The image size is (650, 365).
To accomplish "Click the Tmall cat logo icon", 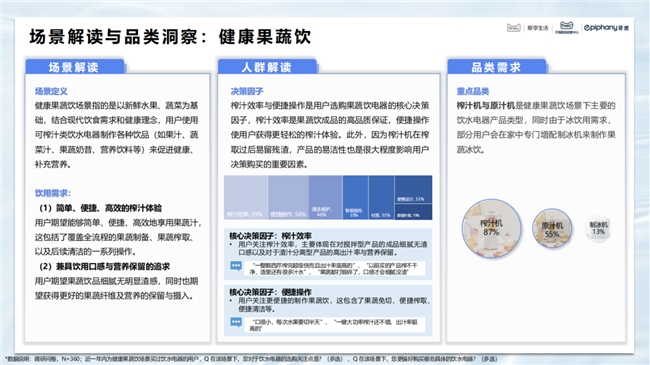I will click(x=566, y=26).
